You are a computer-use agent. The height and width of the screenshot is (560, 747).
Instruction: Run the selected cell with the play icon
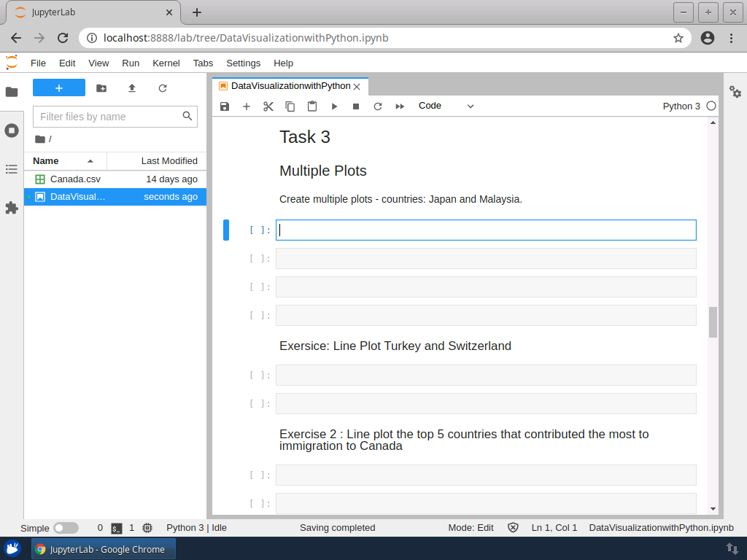coord(334,106)
